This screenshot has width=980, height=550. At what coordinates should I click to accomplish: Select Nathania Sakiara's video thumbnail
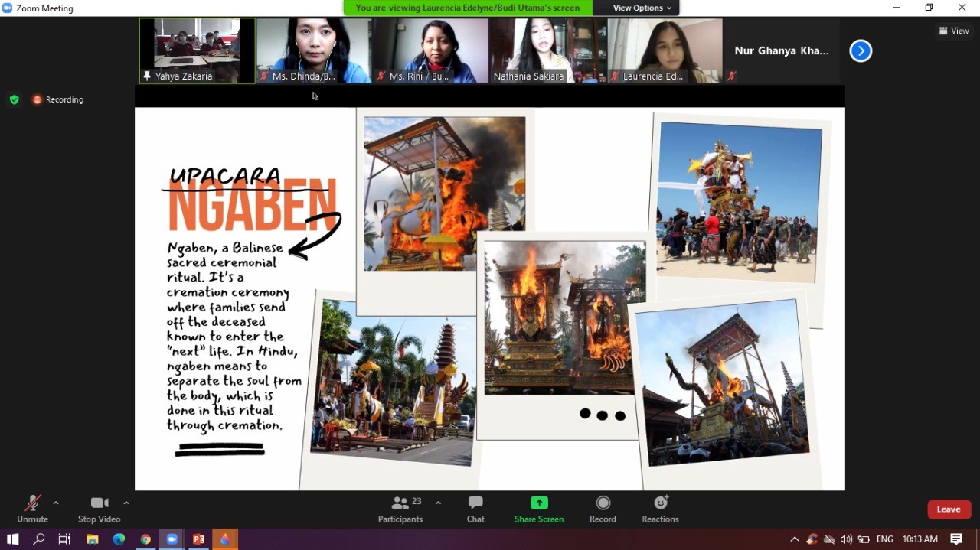pos(547,50)
